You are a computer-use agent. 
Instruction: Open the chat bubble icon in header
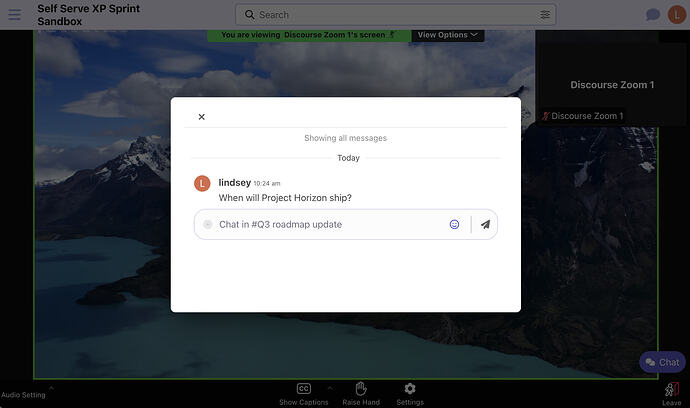click(x=653, y=15)
